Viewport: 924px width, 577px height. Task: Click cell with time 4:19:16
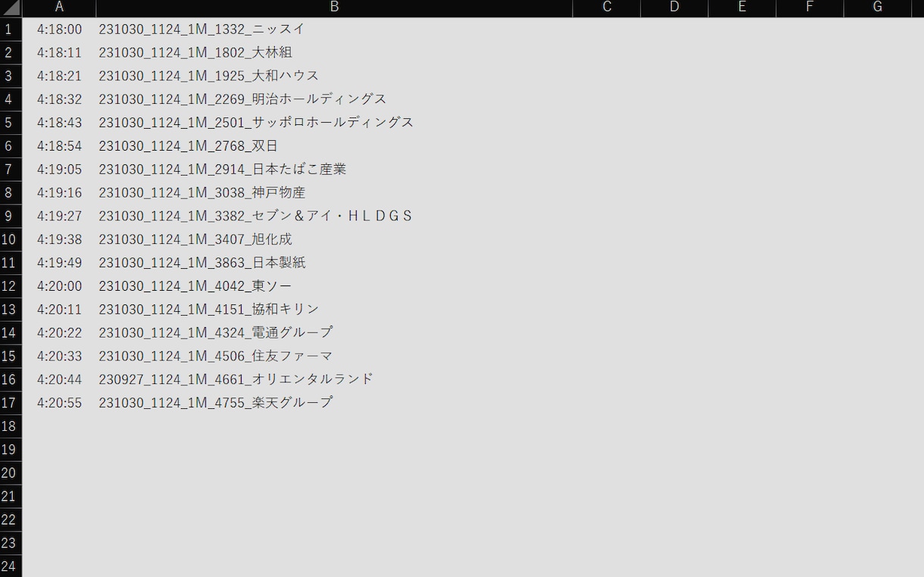point(59,192)
